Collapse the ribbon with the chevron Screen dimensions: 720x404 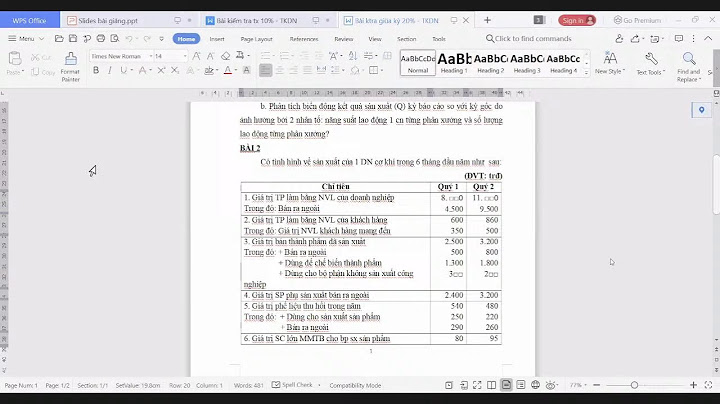click(x=708, y=39)
